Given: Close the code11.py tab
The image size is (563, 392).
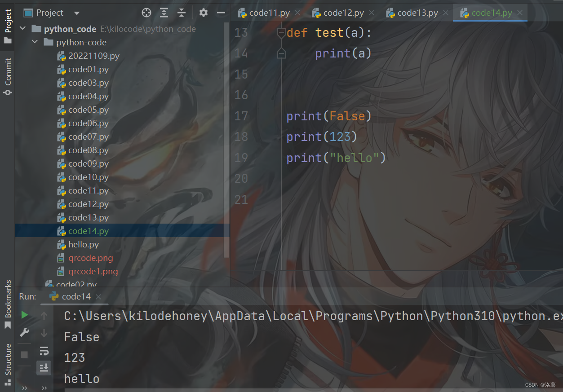Looking at the screenshot, I should tap(297, 13).
